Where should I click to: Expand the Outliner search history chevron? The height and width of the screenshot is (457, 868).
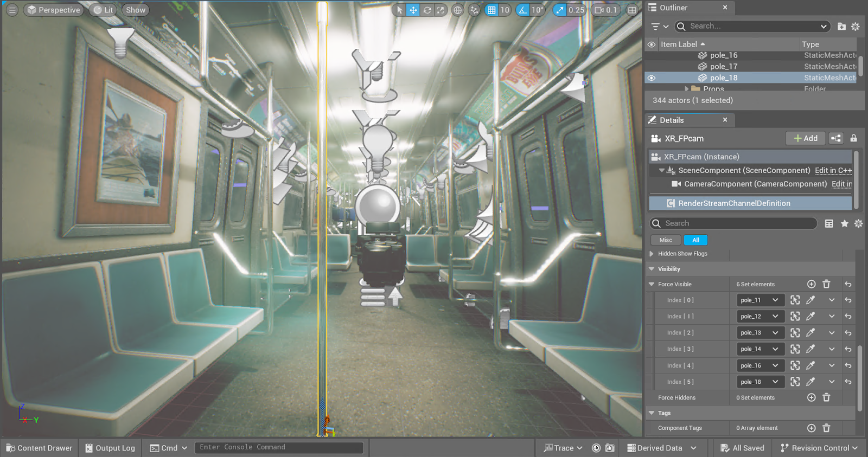[824, 26]
